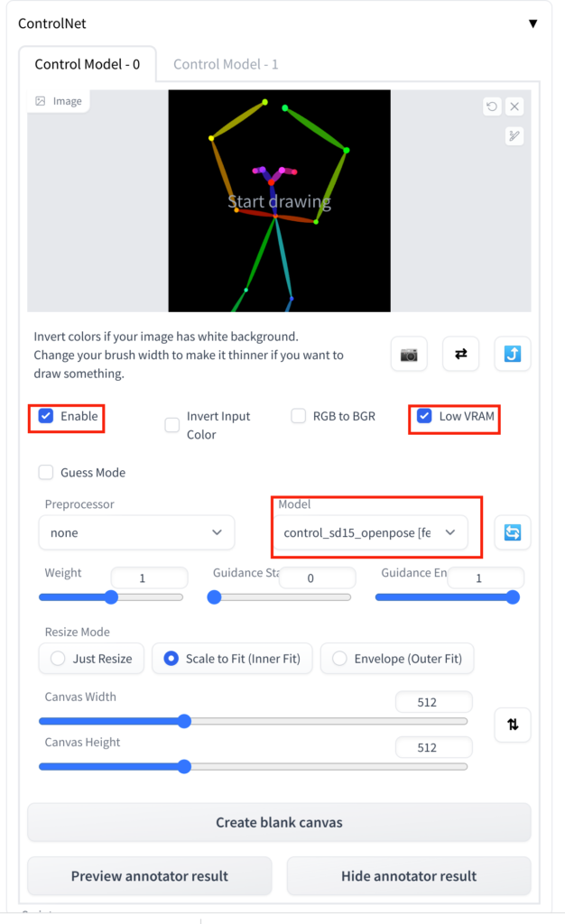
Task: Refresh the model list with the reload icon
Action: tap(513, 532)
